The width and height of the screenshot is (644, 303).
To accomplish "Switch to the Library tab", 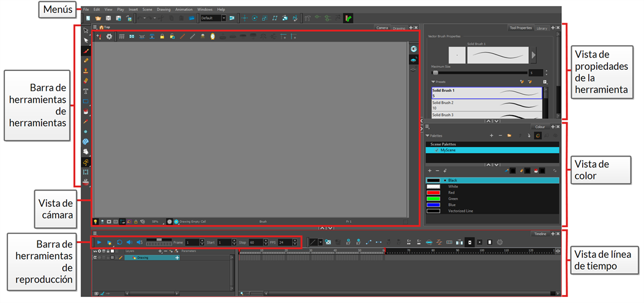I will click(542, 28).
